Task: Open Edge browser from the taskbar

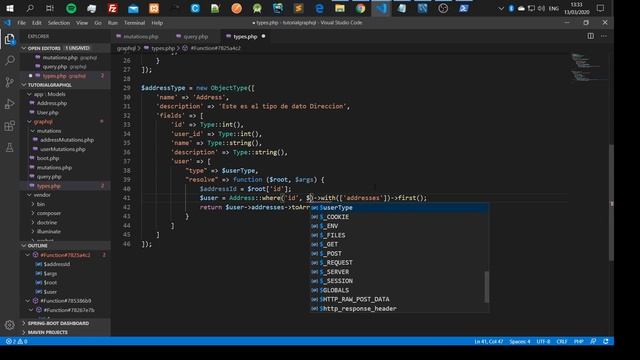Action: pyautogui.click(x=319, y=8)
